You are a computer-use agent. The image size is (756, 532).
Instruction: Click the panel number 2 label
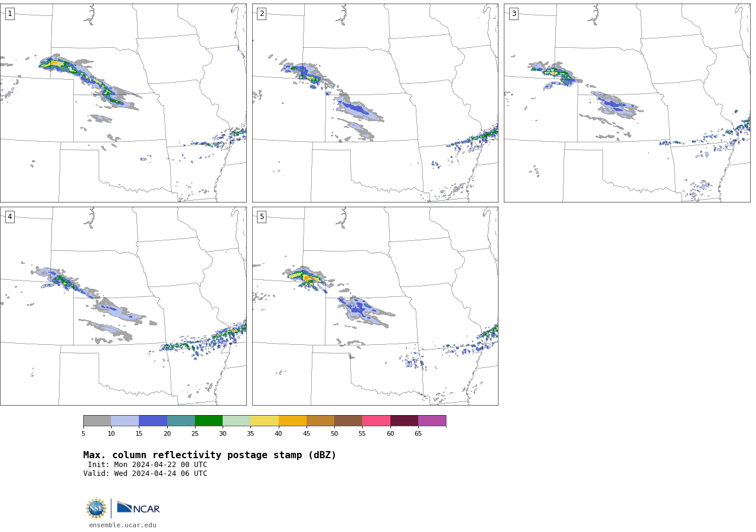(262, 14)
